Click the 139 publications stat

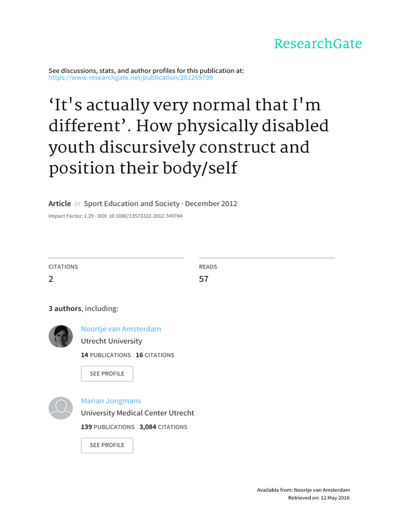click(x=108, y=427)
